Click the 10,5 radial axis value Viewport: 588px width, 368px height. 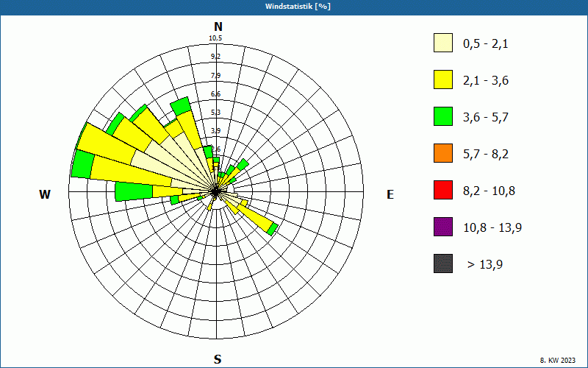point(215,38)
